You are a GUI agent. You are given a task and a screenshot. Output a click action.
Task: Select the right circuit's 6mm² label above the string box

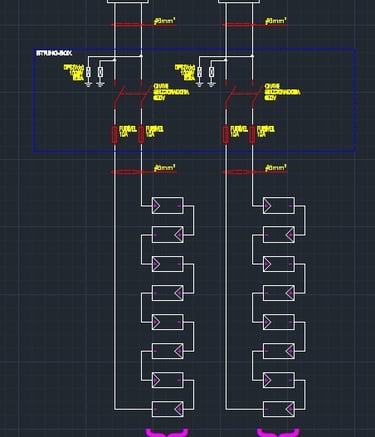coord(276,21)
